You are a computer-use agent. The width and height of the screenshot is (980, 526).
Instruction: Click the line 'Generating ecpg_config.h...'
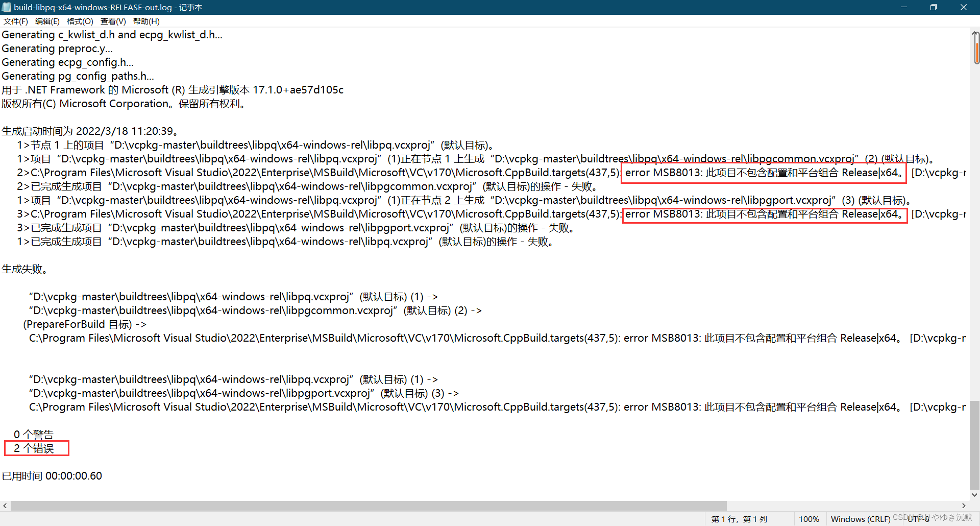(68, 62)
